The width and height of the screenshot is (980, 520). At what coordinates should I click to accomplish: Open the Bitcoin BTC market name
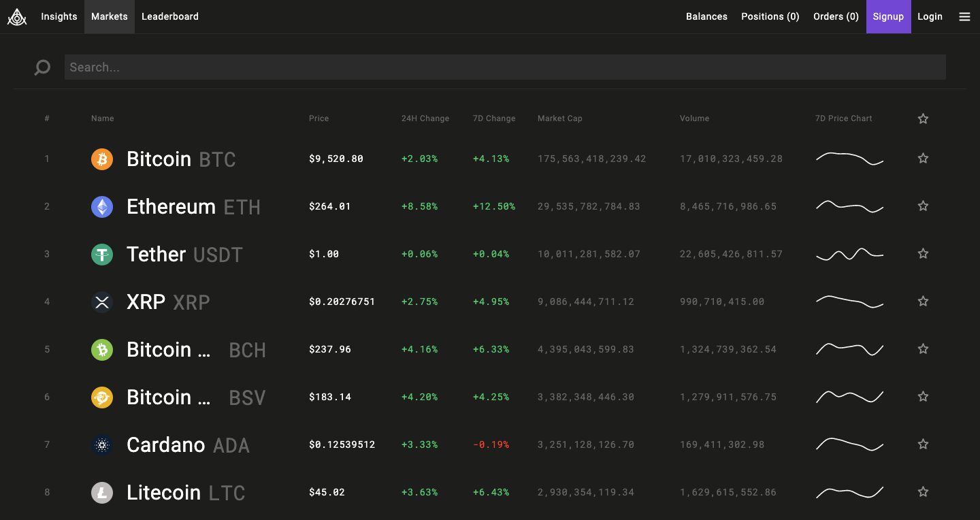(181, 159)
